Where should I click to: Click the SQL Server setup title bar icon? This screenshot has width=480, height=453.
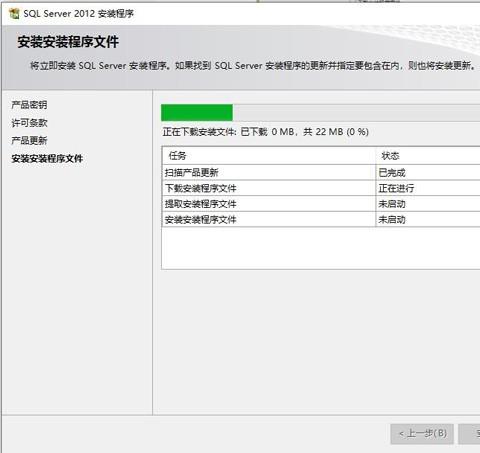point(14,14)
